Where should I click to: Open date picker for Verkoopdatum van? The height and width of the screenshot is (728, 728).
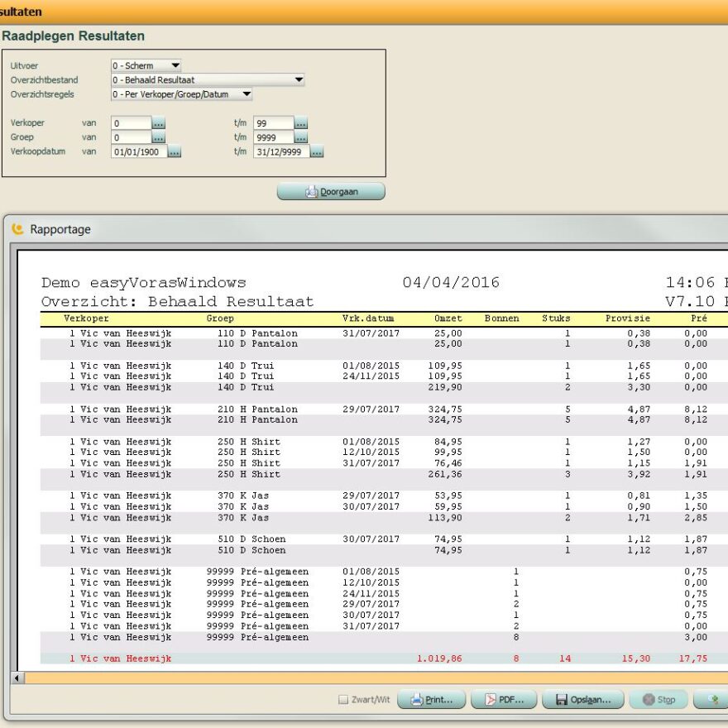tap(174, 152)
